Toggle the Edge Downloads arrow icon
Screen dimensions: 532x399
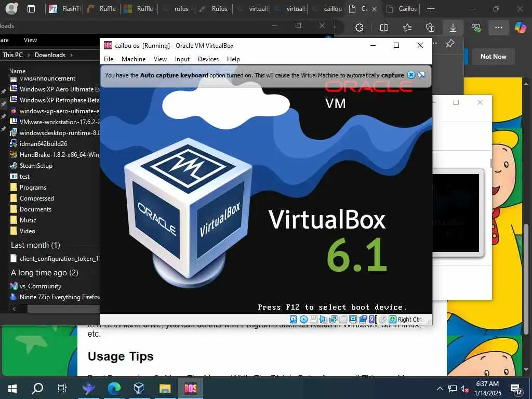click(453, 28)
